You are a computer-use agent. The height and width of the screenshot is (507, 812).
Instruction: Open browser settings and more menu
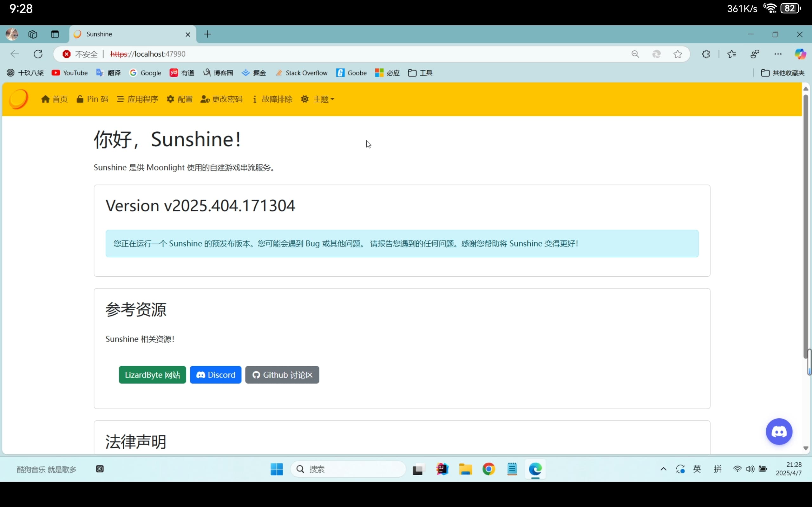[778, 54]
